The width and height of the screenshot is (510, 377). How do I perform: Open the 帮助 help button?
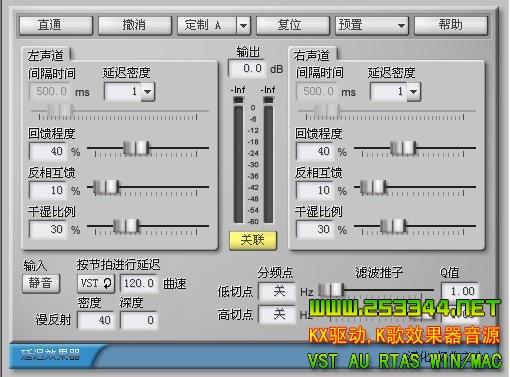click(x=451, y=25)
